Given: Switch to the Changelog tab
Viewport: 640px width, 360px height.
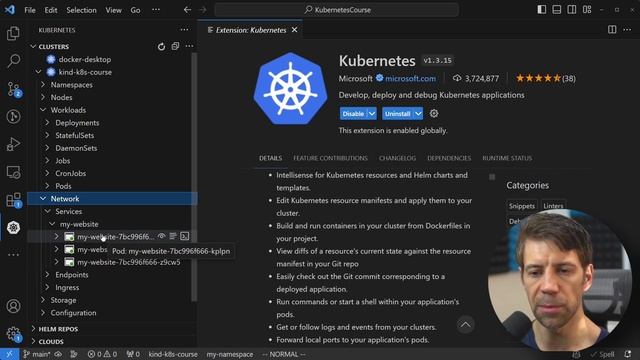Looking at the screenshot, I should click(x=397, y=158).
